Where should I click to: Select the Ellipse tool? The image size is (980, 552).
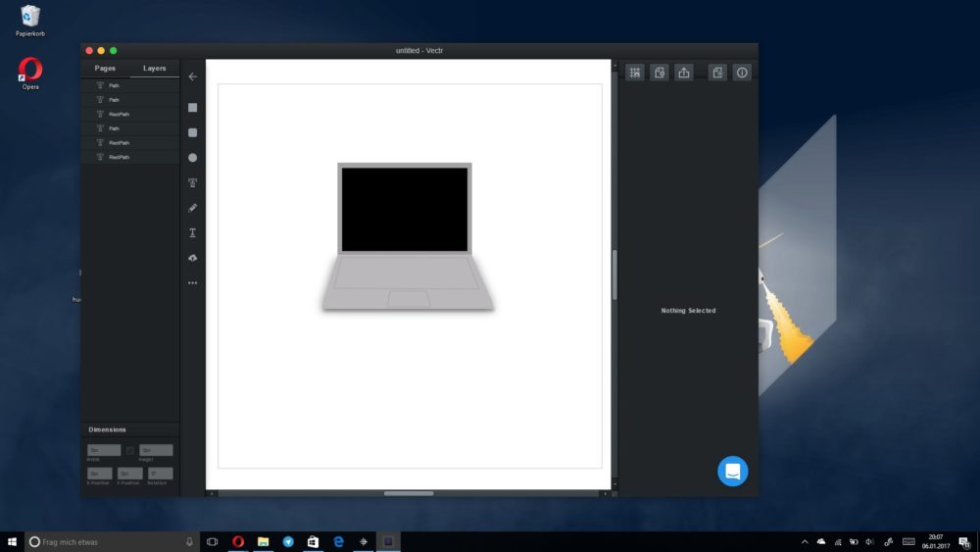pyautogui.click(x=192, y=158)
